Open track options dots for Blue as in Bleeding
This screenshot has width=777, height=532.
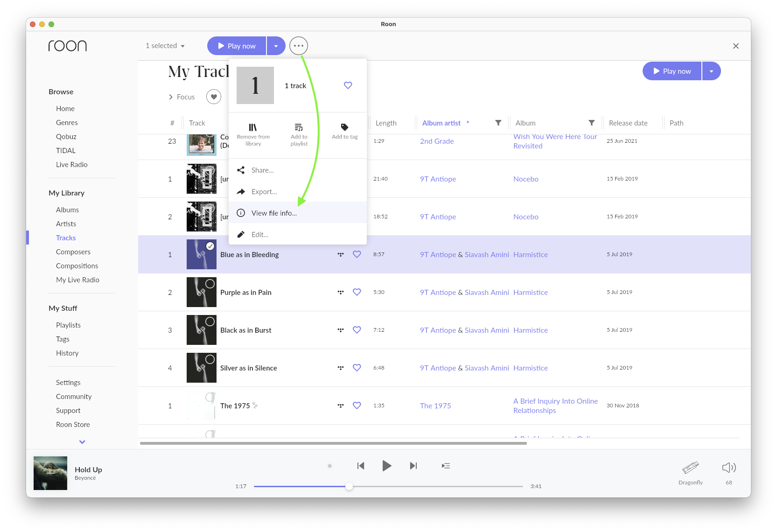click(341, 254)
